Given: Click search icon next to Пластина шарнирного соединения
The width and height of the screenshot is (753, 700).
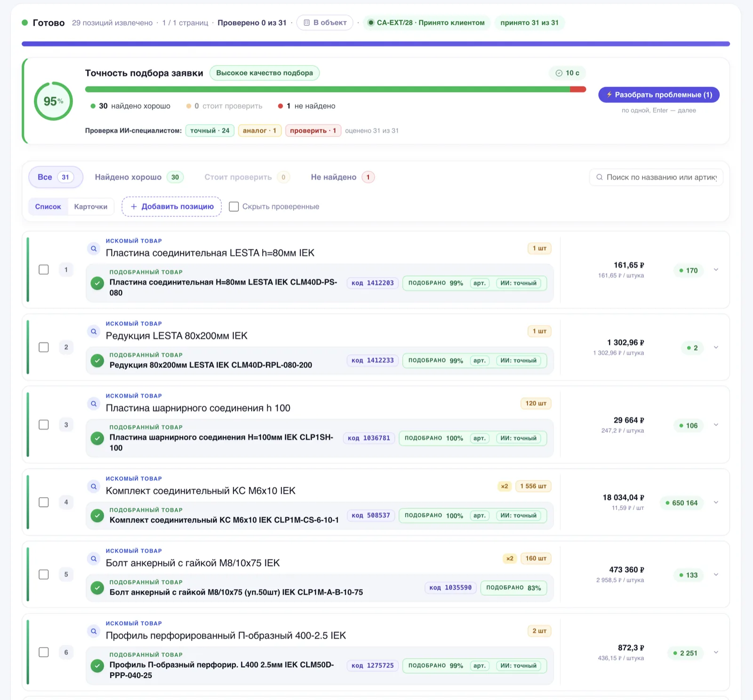Looking at the screenshot, I should (x=94, y=404).
